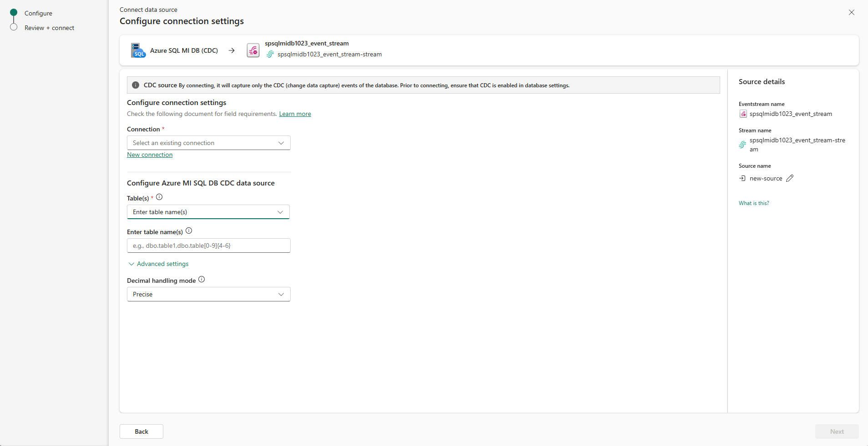This screenshot has height=446, width=868.
Task: Open the New connection link
Action: point(149,155)
